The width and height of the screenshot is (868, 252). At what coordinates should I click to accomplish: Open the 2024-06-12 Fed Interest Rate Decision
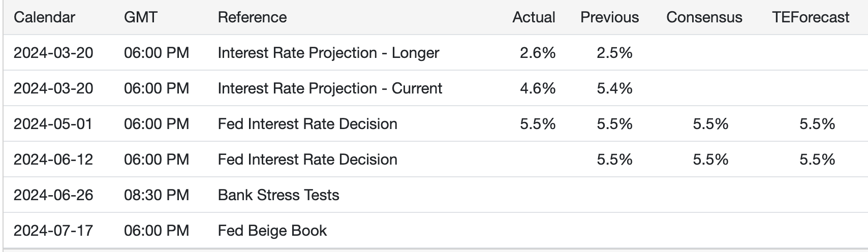click(x=307, y=160)
